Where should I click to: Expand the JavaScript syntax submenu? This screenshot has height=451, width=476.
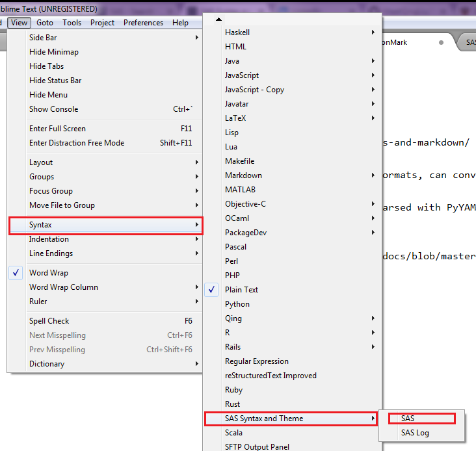coord(292,75)
